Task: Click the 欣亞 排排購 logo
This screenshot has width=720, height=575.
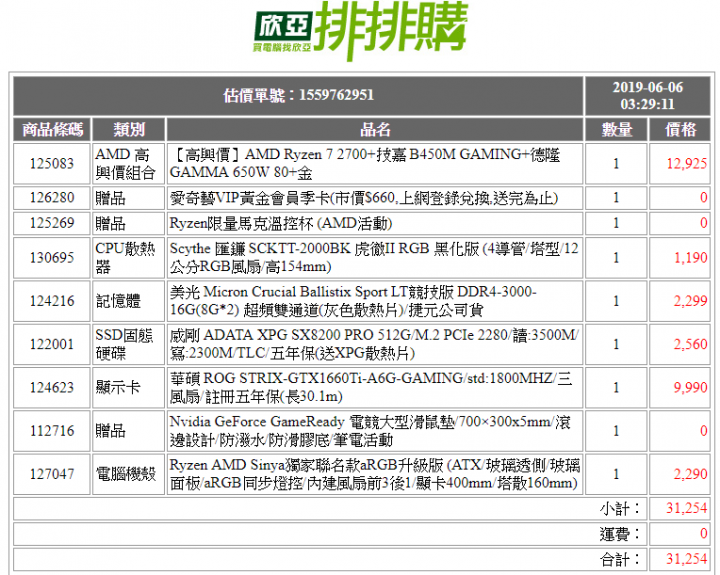Action: 361,31
